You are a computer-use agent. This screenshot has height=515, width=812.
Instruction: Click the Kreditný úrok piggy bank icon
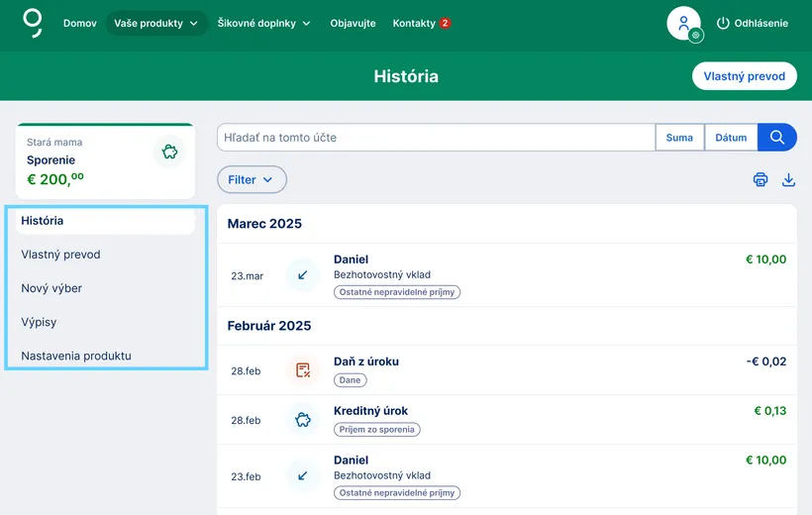(303, 420)
